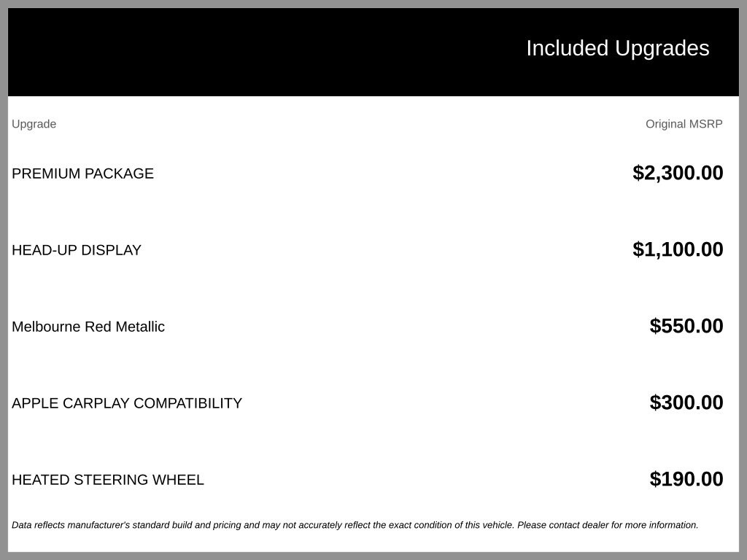Click the word Upgrades in the banner
This screenshot has width=747, height=560.
pos(662,49)
